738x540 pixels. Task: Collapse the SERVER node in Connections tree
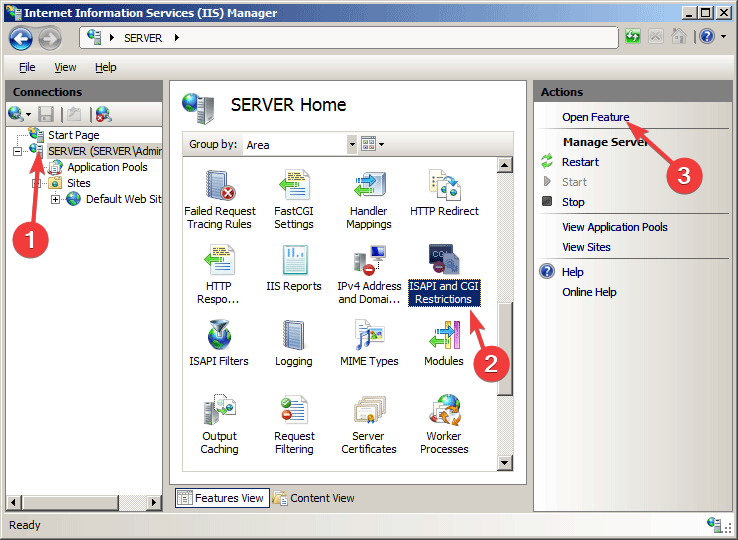(x=17, y=152)
